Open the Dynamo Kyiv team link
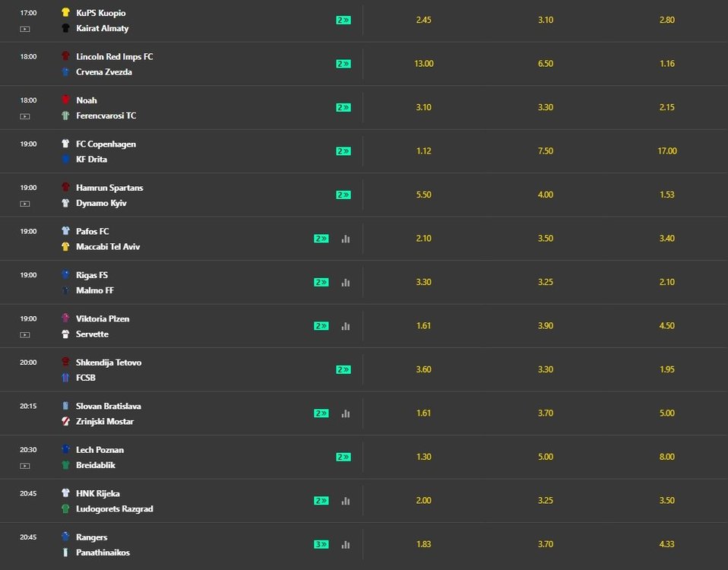 101,203
